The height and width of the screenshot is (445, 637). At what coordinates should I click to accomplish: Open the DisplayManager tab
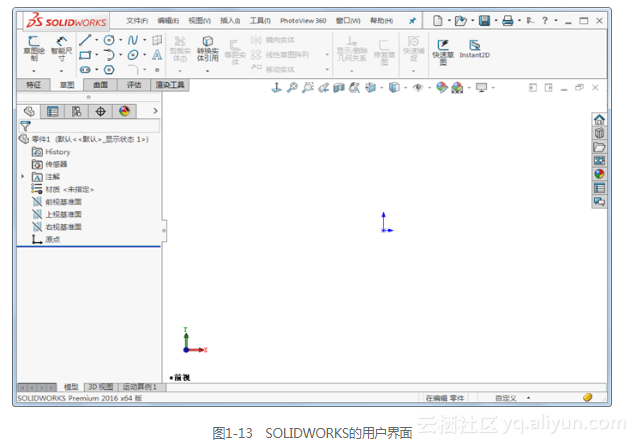(124, 111)
